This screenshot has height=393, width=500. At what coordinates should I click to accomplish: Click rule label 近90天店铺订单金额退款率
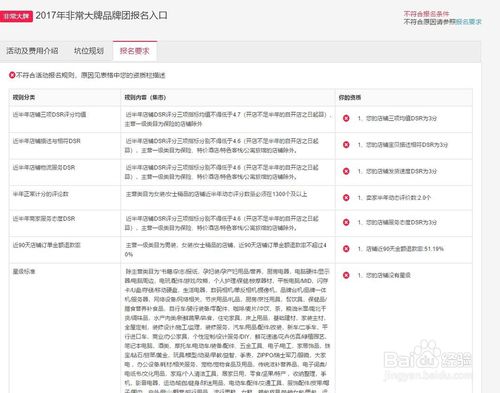click(x=46, y=245)
